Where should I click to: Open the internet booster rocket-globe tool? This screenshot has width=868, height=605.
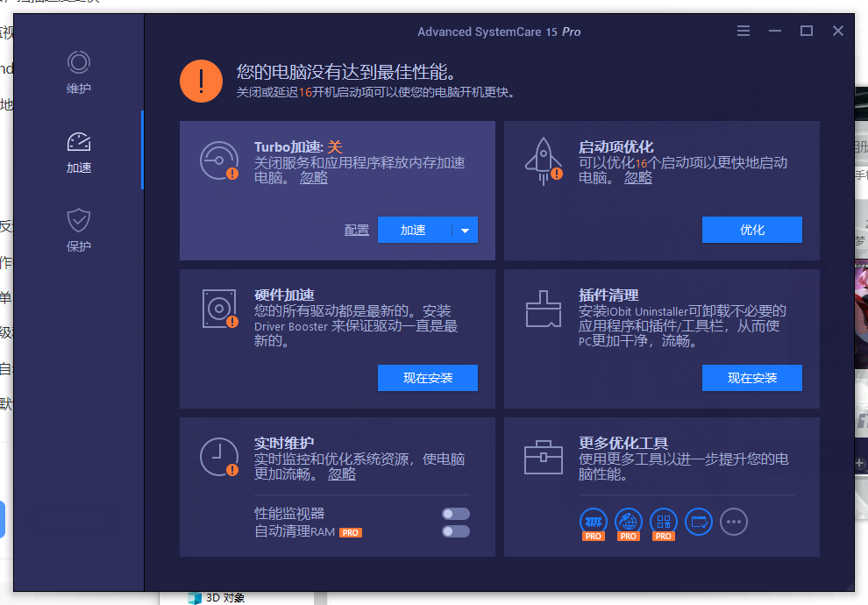[x=629, y=521]
